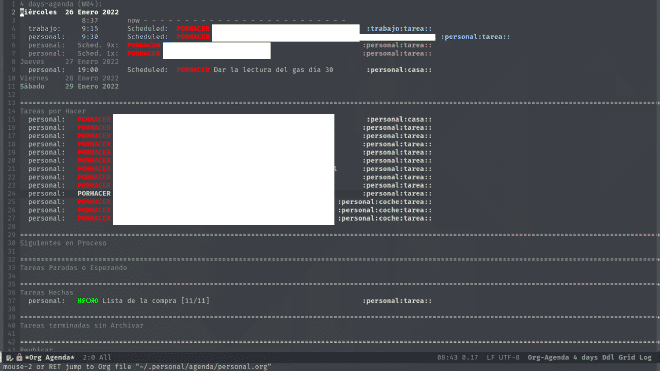Click the 'Siguientes en Proceso' section heading
The height and width of the screenshot is (371, 660).
(x=63, y=243)
